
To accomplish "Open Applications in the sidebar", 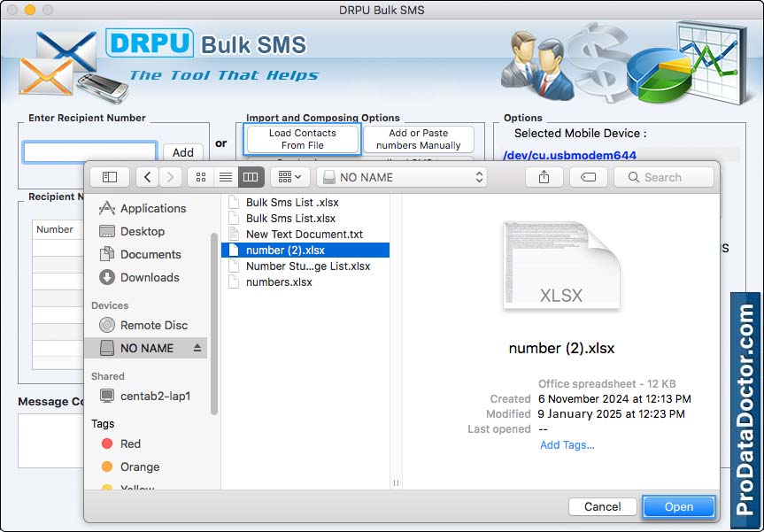I will pyautogui.click(x=152, y=208).
